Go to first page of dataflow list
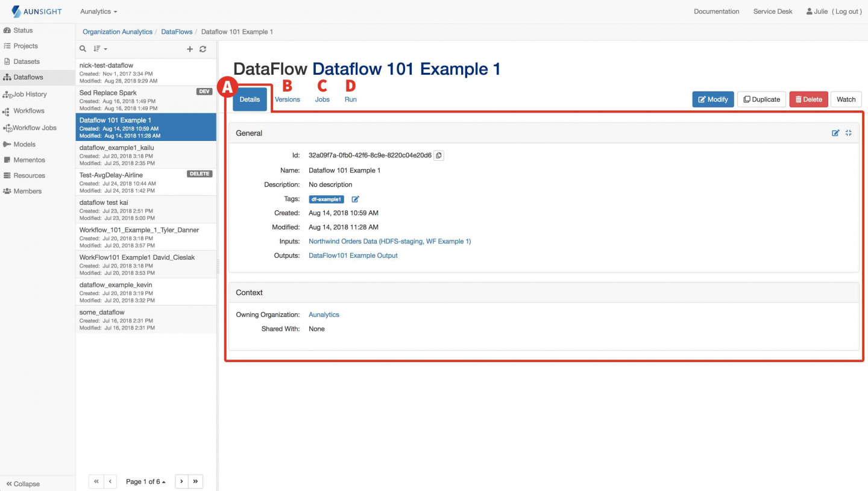The height and width of the screenshot is (491, 868). 96,481
